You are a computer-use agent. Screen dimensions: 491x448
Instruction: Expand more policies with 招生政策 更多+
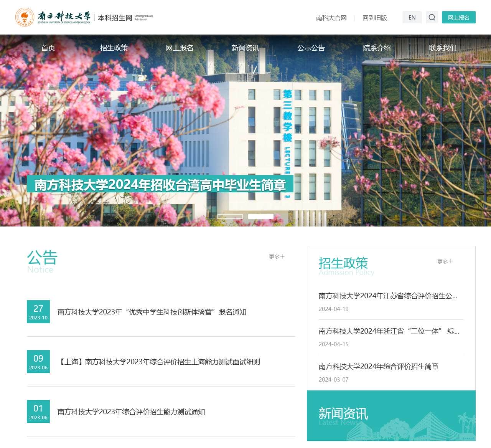coord(444,261)
